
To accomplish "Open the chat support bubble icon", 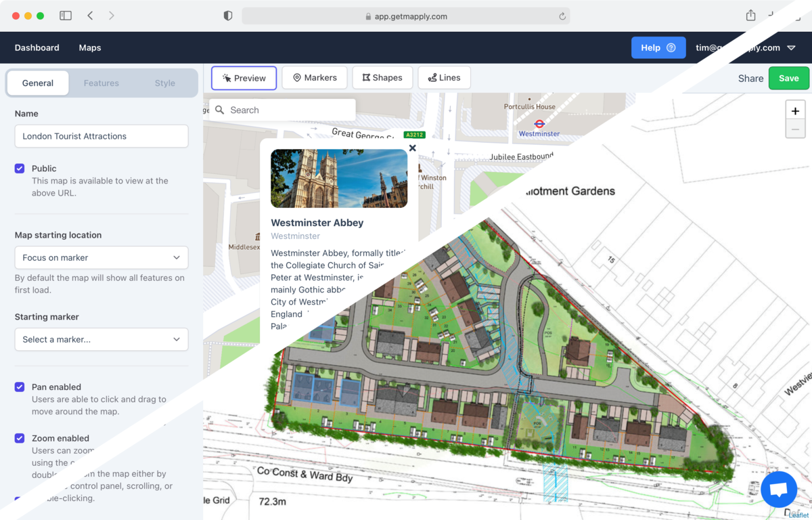I will [779, 490].
